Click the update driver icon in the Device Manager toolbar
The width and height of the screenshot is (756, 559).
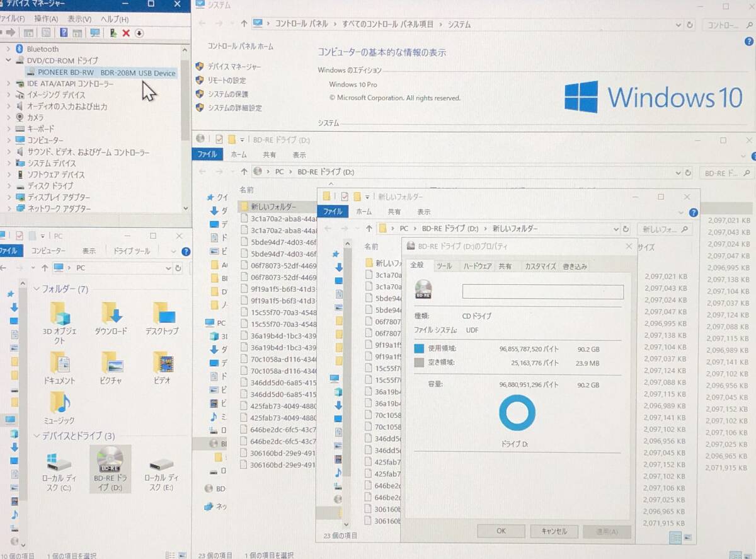click(113, 33)
